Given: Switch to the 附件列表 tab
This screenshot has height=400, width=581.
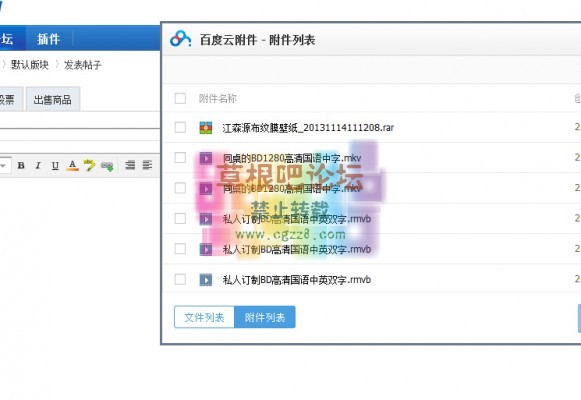Looking at the screenshot, I should [x=265, y=317].
